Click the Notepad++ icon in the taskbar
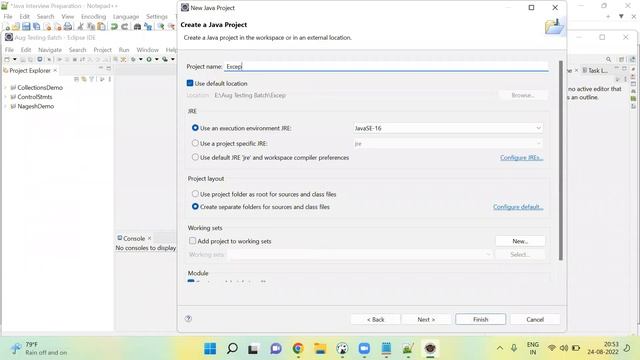640x360 pixels. click(408, 349)
